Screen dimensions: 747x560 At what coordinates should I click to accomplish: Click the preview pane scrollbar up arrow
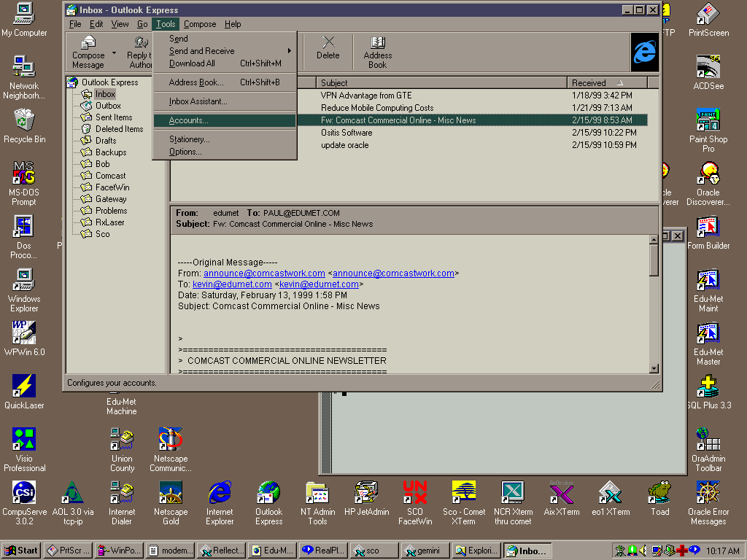(654, 239)
